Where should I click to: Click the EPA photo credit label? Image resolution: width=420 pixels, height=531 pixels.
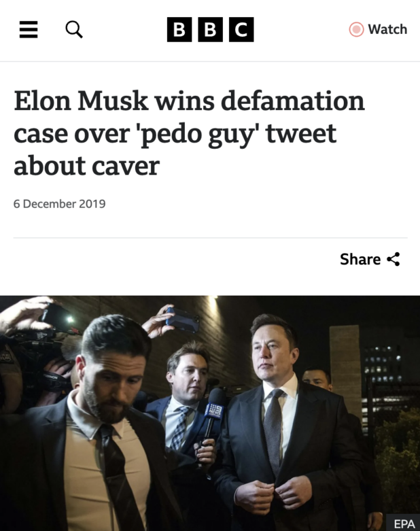(404, 523)
